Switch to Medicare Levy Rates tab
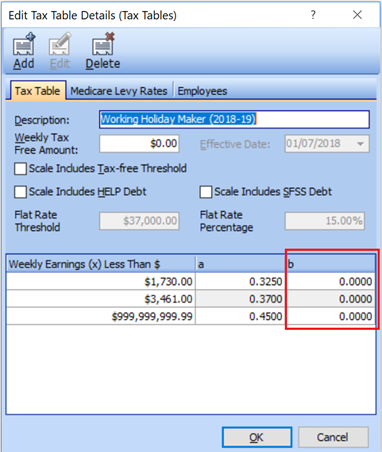The height and width of the screenshot is (452, 382). click(x=119, y=91)
